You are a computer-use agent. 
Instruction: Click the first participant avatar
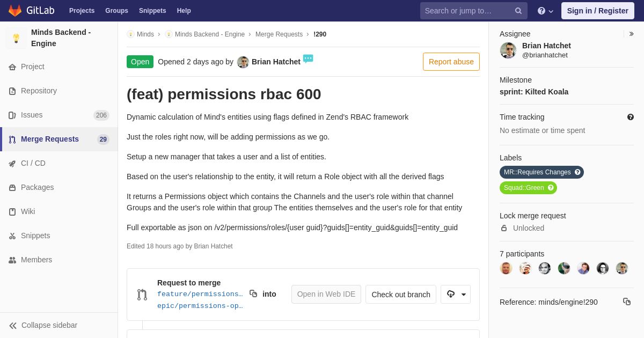point(506,268)
